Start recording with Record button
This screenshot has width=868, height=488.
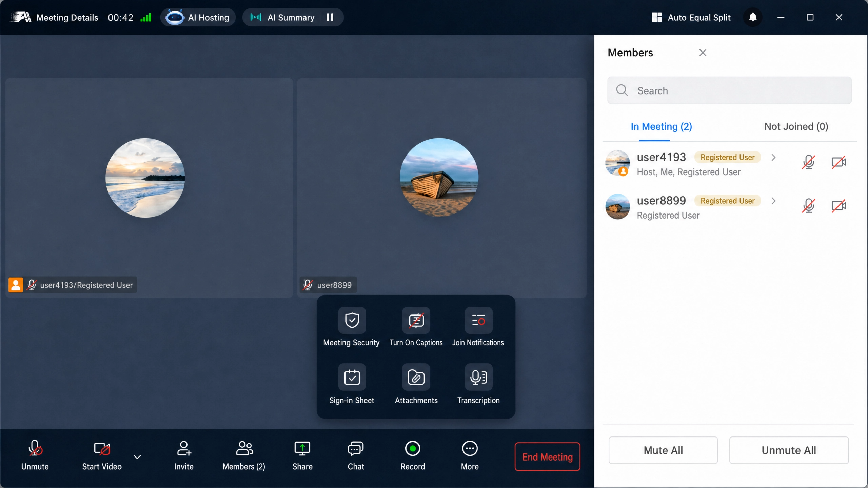(x=413, y=455)
